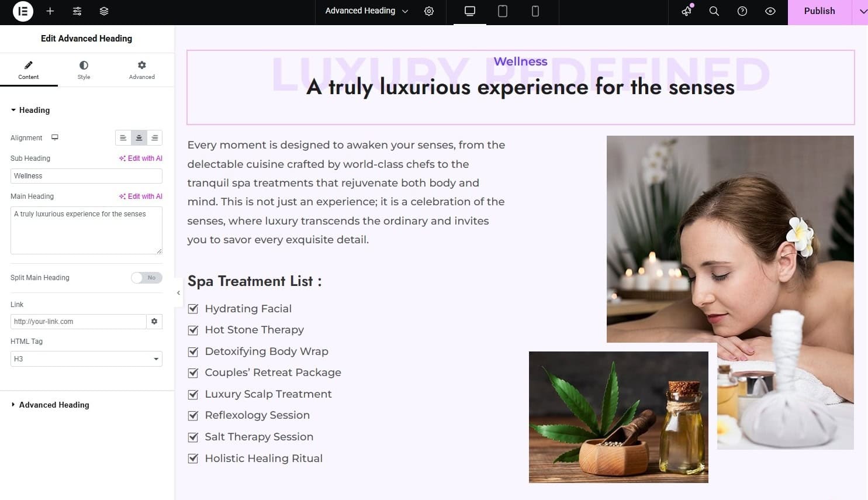Viewport: 868px width, 500px height.
Task: Open What's New rocket notifications icon
Action: coord(687,11)
